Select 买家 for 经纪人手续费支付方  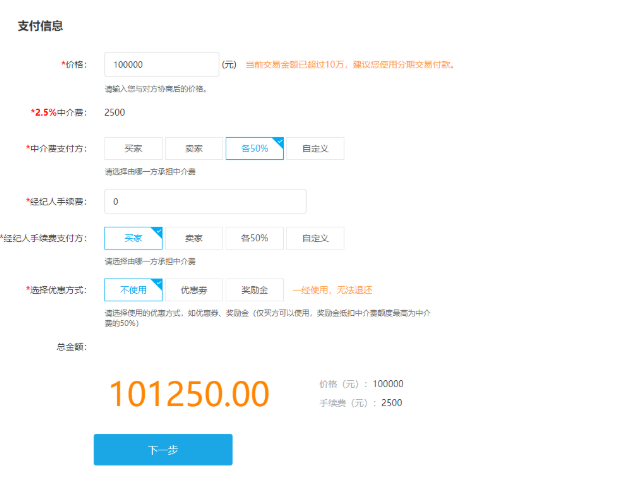click(133, 239)
